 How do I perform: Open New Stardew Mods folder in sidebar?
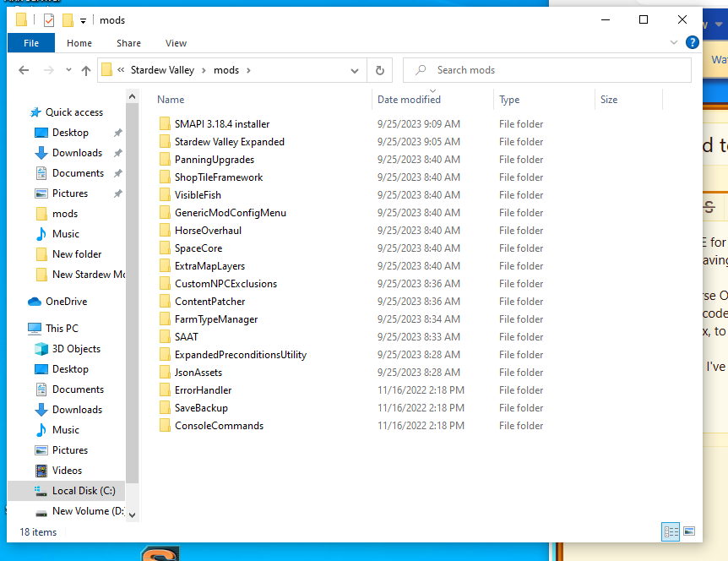pos(89,275)
